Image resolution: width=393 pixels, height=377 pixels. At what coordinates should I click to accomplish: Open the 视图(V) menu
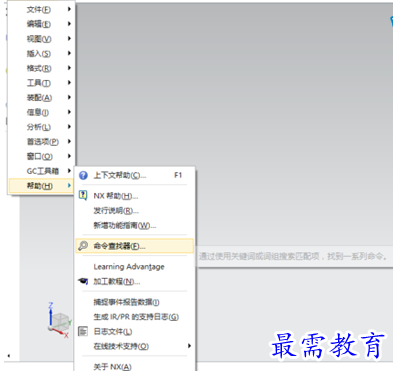click(41, 39)
